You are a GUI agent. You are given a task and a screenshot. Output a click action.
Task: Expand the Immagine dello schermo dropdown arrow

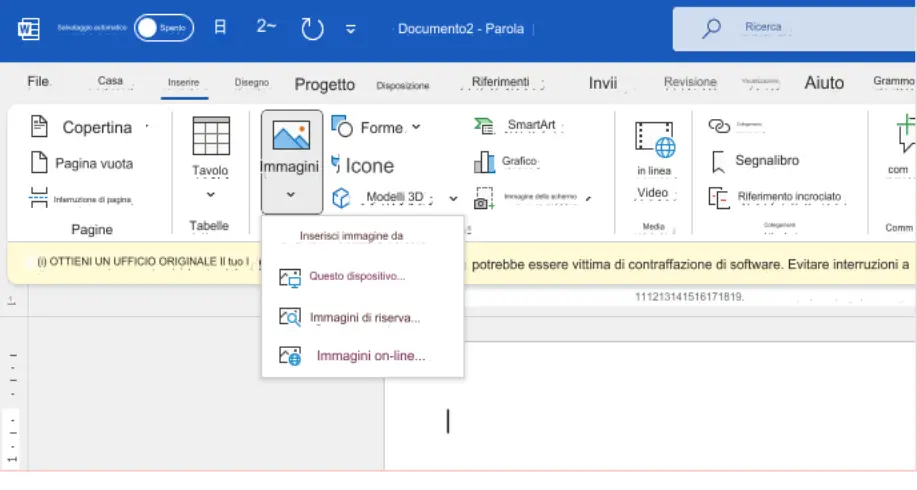coord(588,199)
